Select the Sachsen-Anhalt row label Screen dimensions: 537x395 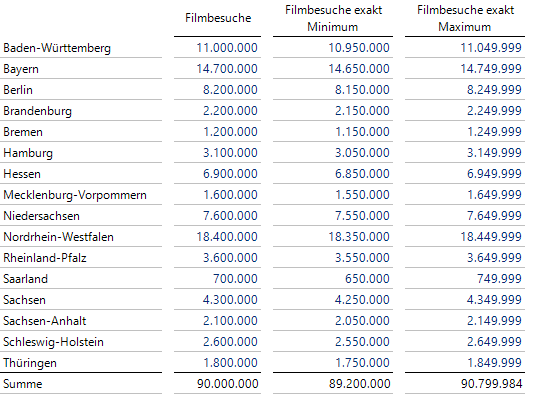pos(45,321)
